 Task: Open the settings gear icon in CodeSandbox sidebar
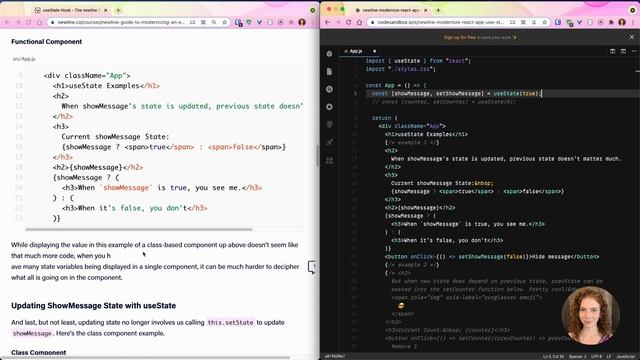pyautogui.click(x=329, y=107)
